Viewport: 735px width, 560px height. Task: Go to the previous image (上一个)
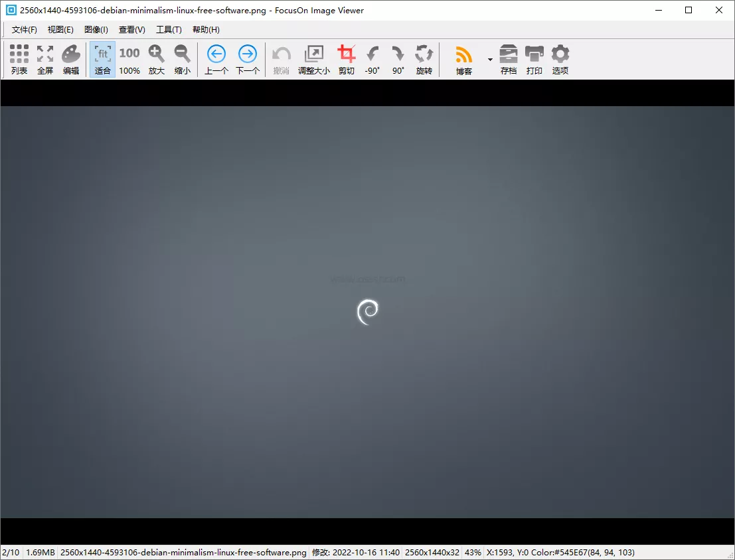pos(216,60)
